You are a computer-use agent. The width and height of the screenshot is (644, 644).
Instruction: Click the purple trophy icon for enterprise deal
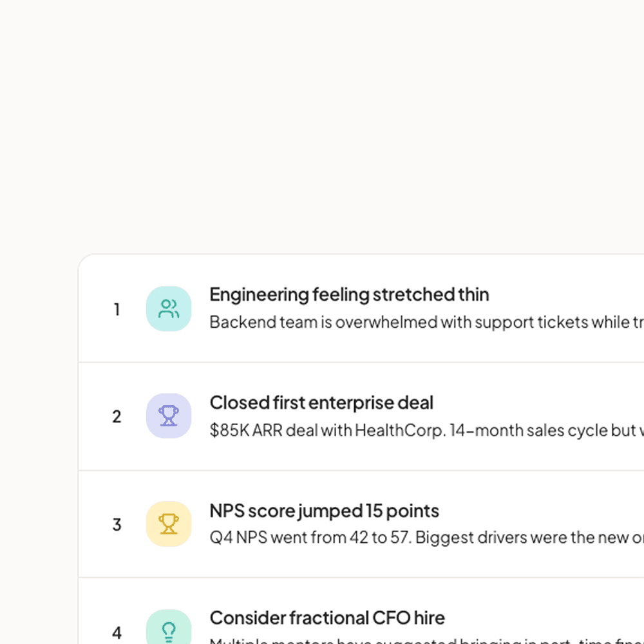(x=169, y=416)
